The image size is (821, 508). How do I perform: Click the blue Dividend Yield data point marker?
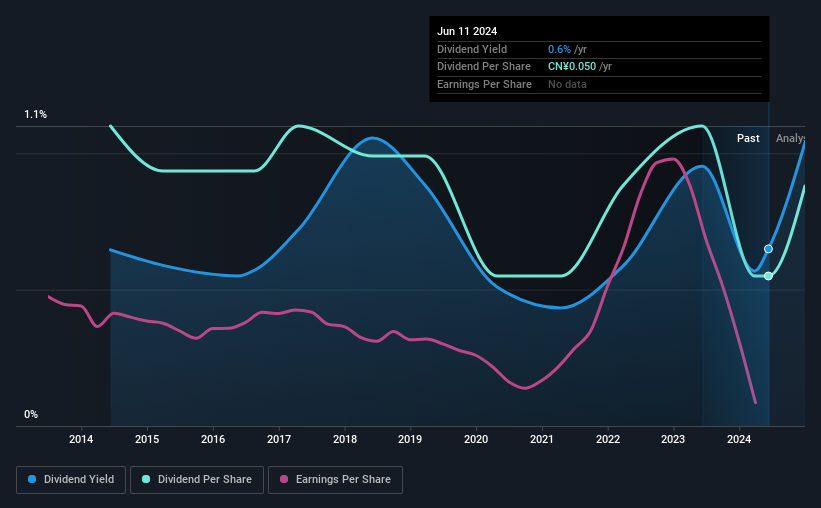[768, 249]
